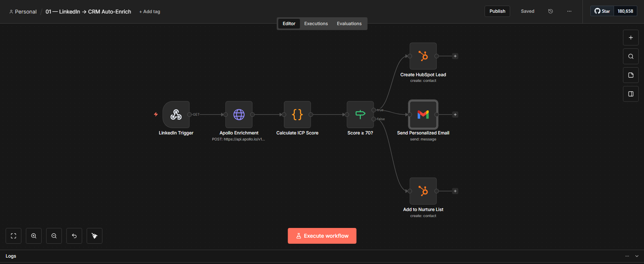Click the Logs panel title
The width and height of the screenshot is (644, 264).
click(11, 256)
